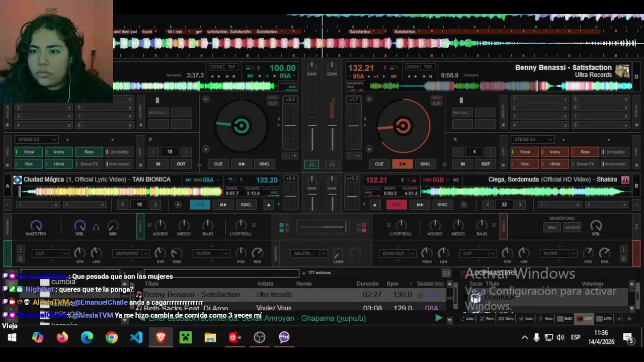
Task: Toggle the right channel headphone cue icon
Action: click(332, 164)
